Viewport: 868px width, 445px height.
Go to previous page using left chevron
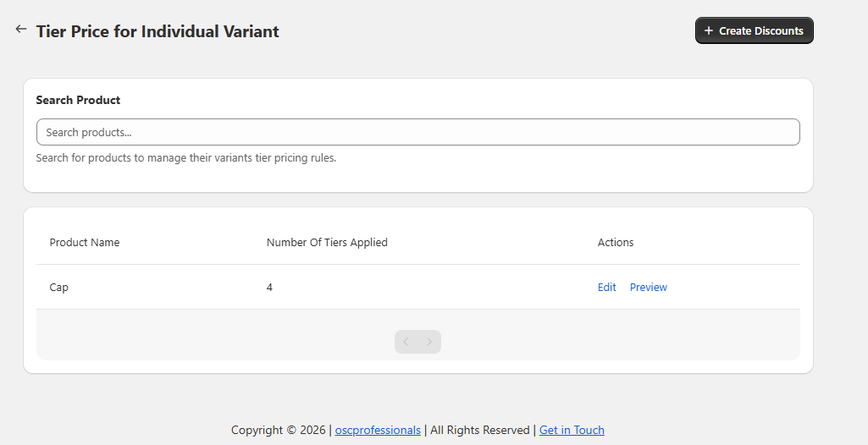click(406, 342)
